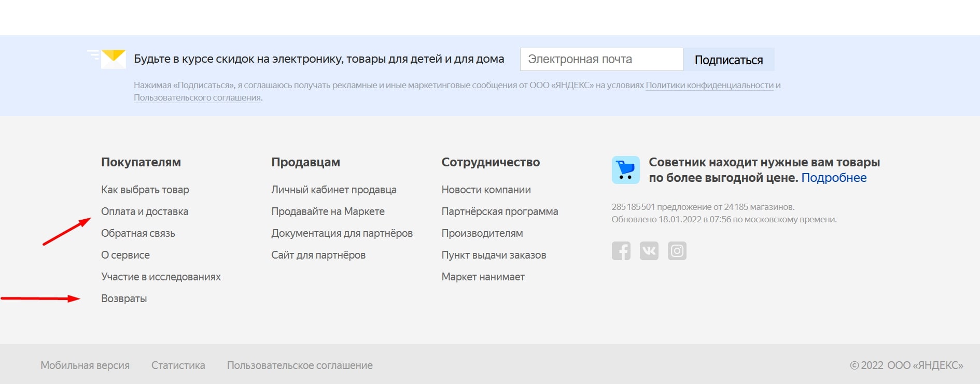Screen dimensions: 980x384
Task: Open Пользовательского соглашения link in disclaimer
Action: 197,97
